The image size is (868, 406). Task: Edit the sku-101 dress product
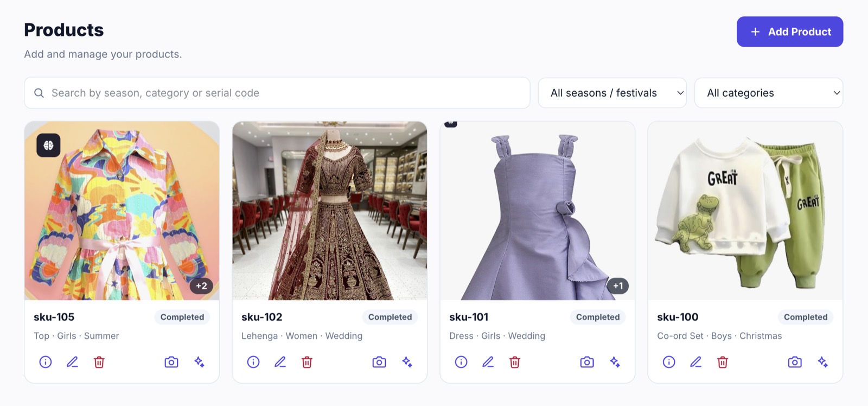click(488, 362)
